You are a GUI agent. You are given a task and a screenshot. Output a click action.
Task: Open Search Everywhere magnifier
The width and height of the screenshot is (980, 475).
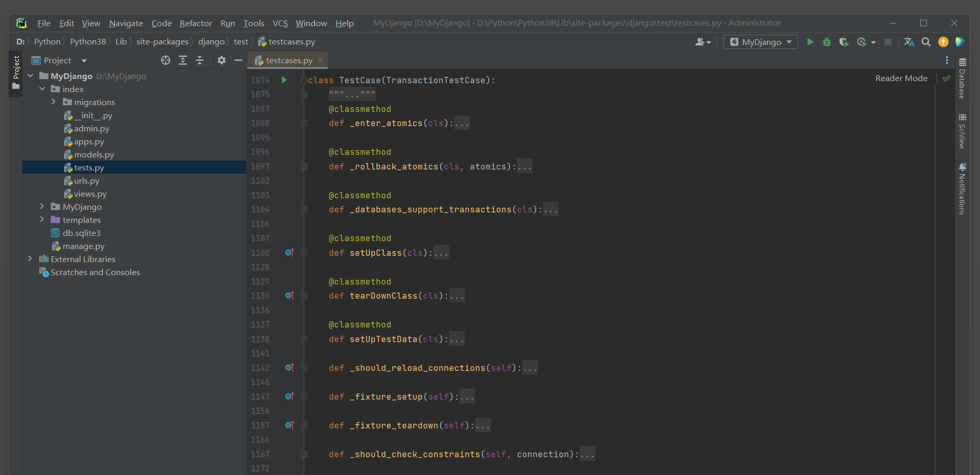click(926, 42)
